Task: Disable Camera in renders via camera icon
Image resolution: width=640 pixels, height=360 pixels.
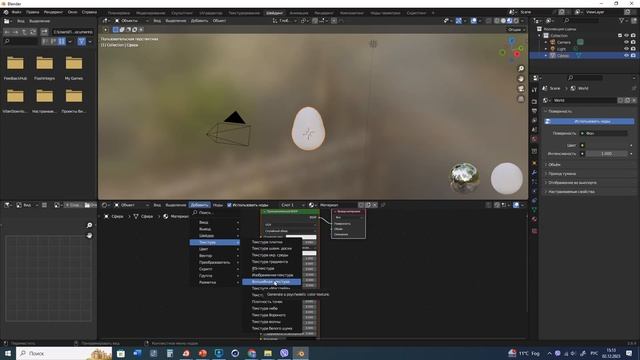Action: click(633, 42)
